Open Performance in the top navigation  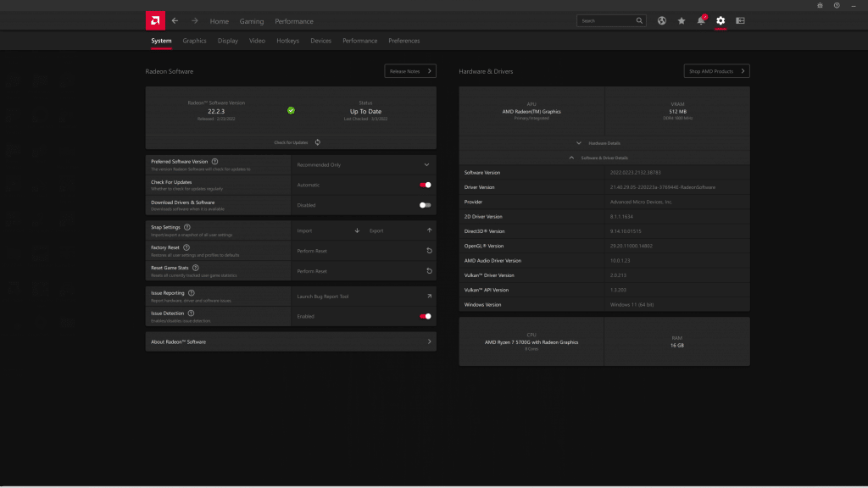tap(294, 21)
